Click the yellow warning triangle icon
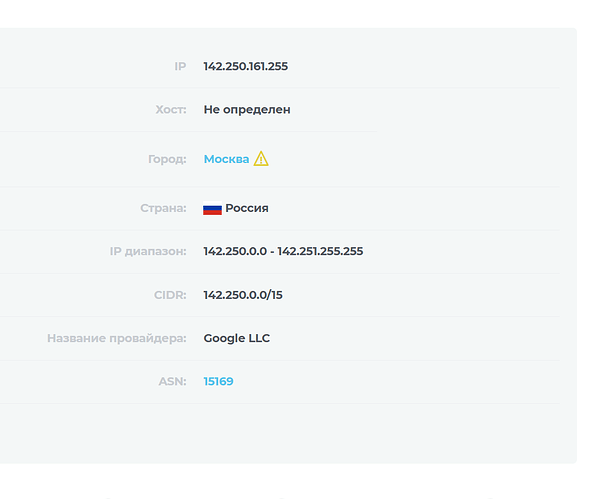 (261, 158)
